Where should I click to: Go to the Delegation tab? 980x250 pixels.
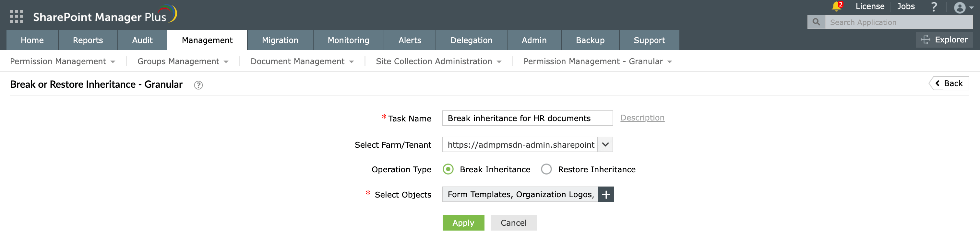[472, 40]
